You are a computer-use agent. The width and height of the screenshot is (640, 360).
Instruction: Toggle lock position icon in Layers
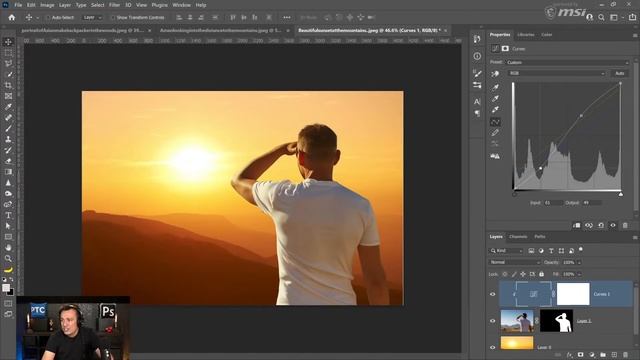pos(523,274)
